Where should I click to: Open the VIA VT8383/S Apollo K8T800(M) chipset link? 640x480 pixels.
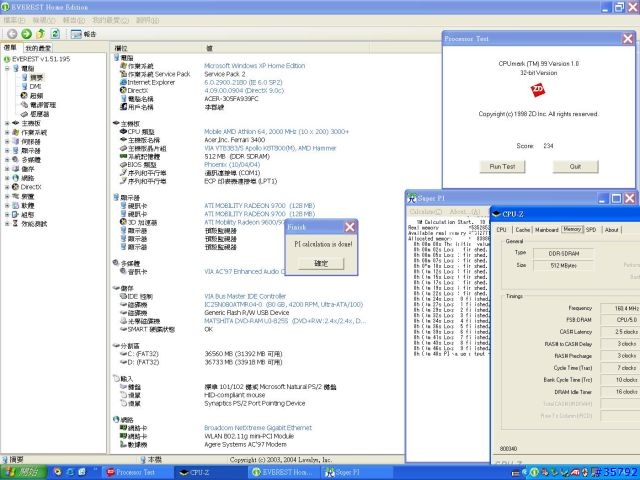click(x=270, y=148)
